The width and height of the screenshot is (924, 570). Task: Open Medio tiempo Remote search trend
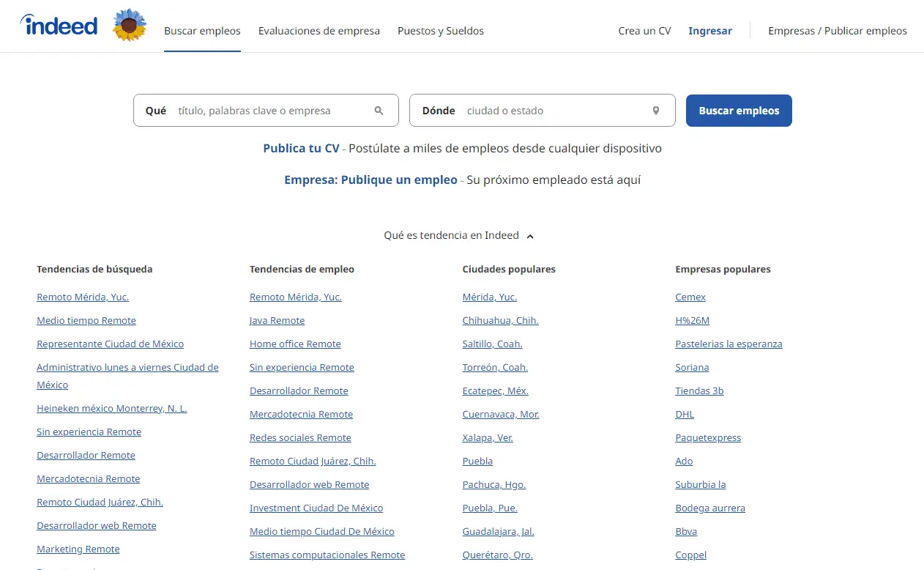[86, 320]
